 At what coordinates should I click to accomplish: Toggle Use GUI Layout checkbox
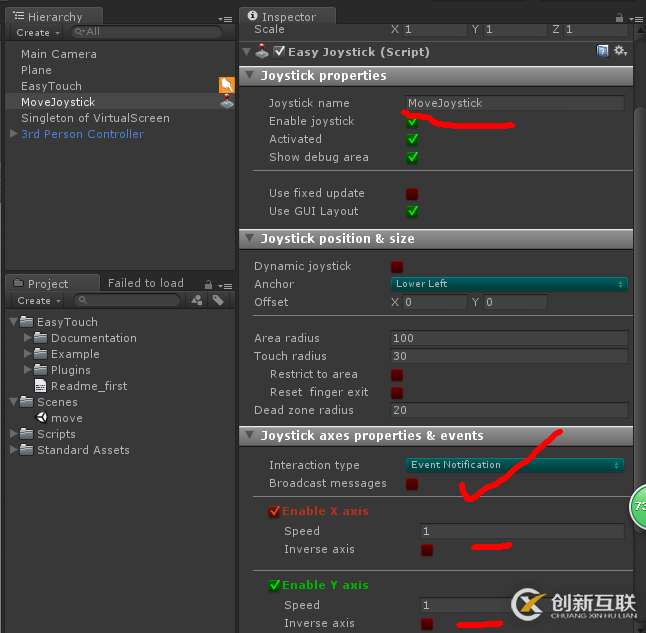412,211
